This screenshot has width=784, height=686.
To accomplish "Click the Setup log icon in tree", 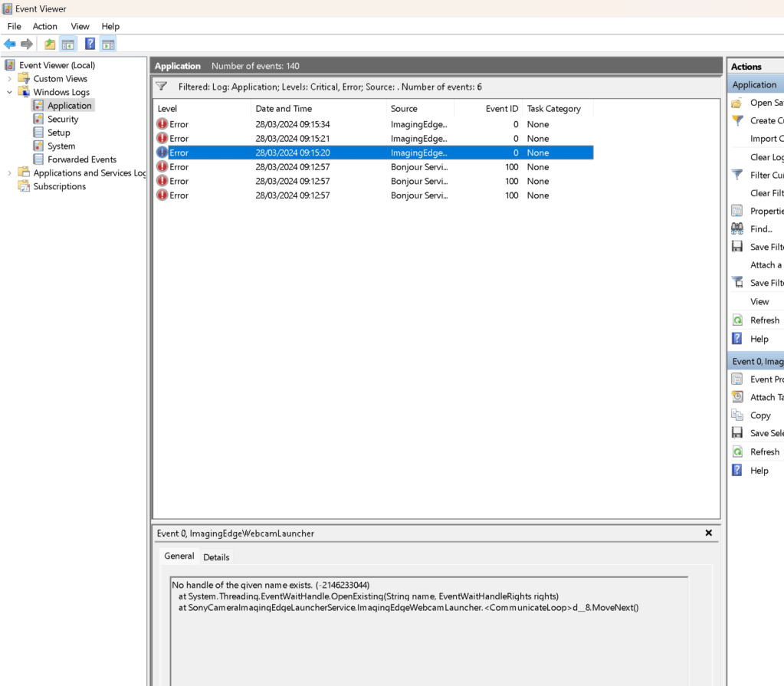I will [38, 132].
